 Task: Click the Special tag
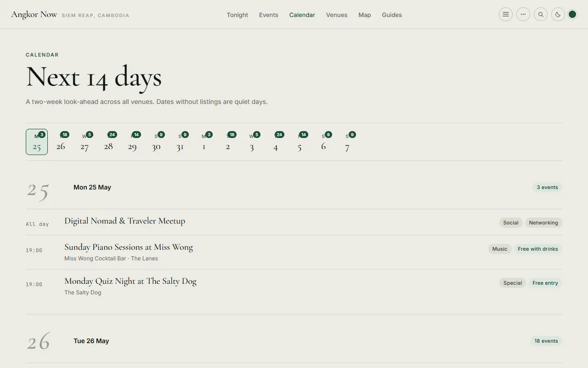click(x=513, y=283)
